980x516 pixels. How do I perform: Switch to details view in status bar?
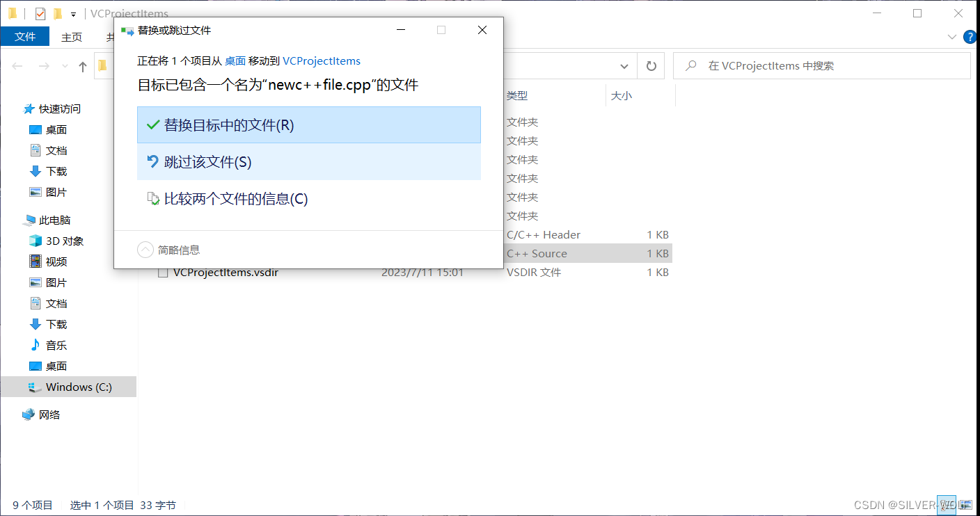pos(946,505)
